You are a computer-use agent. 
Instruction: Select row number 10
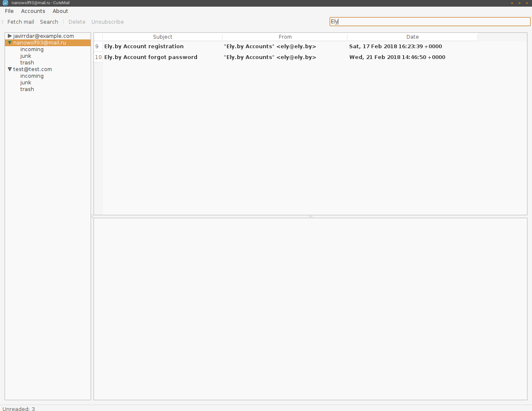(98, 57)
